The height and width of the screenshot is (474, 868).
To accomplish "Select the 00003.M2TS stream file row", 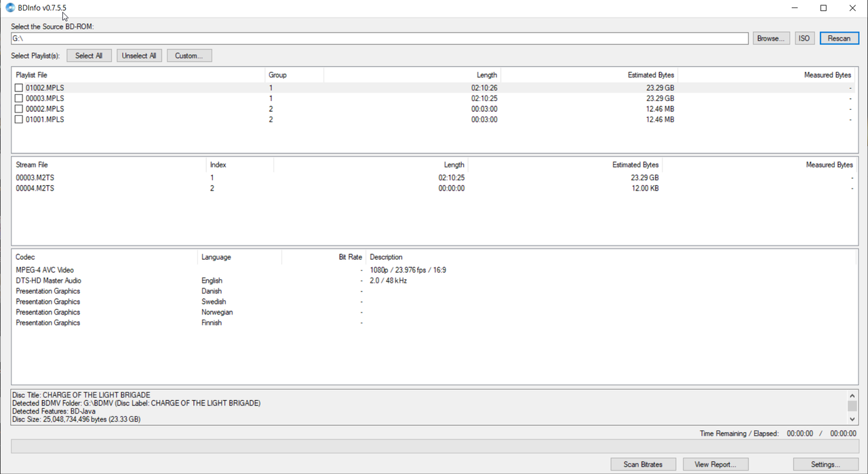I will [434, 178].
